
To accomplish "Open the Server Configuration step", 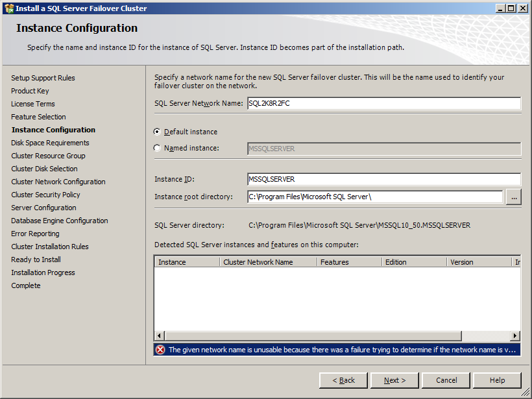I will pyautogui.click(x=43, y=208).
